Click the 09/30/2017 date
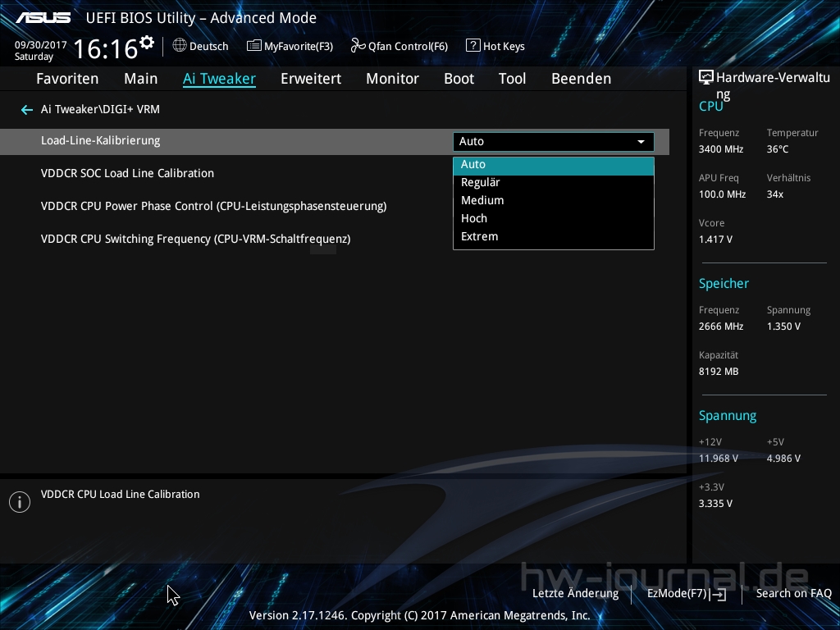The height and width of the screenshot is (630, 840). (x=41, y=45)
